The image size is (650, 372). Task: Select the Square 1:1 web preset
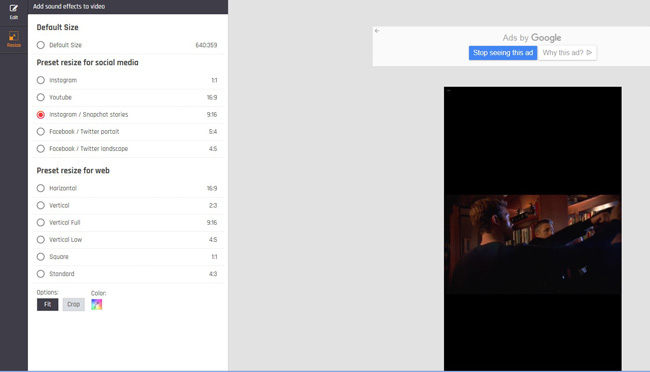coord(41,257)
